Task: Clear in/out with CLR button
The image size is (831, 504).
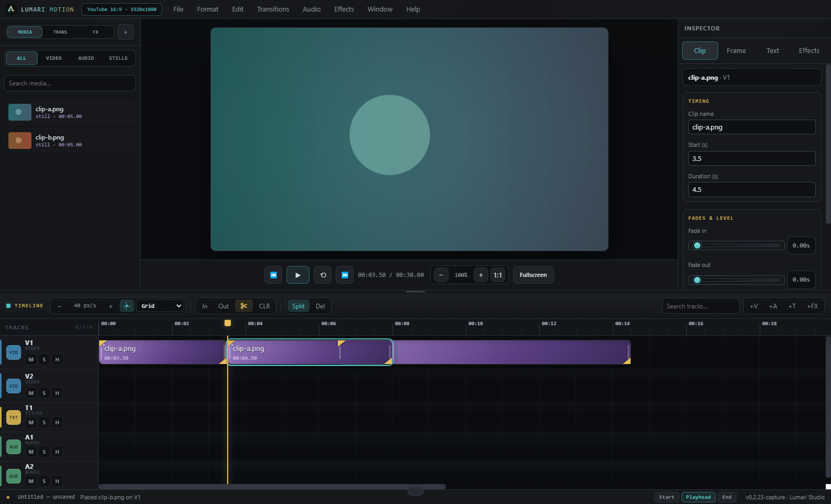Action: [264, 306]
